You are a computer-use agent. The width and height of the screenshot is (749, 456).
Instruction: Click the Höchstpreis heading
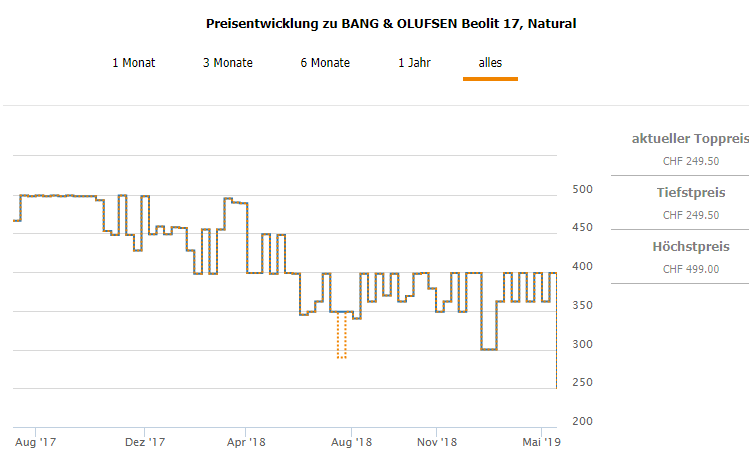pyautogui.click(x=680, y=247)
